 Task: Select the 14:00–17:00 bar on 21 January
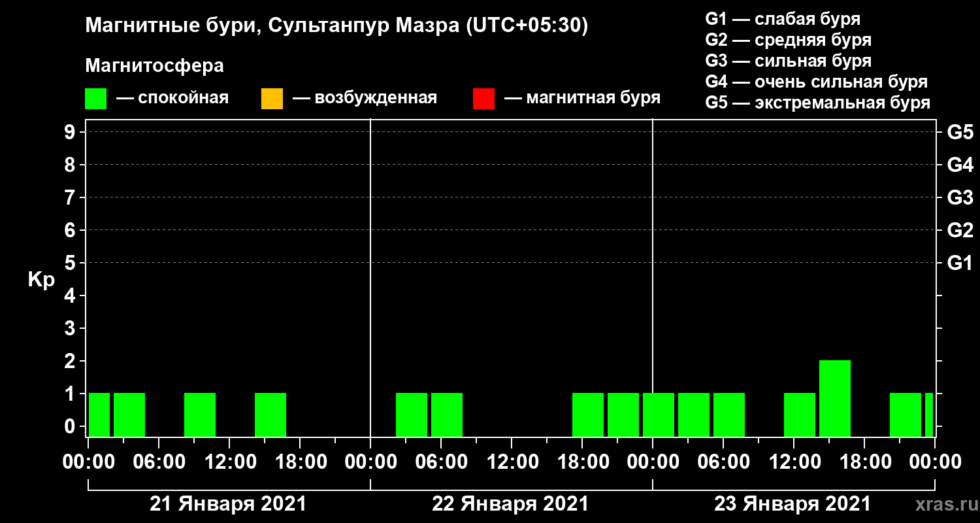[x=270, y=414]
